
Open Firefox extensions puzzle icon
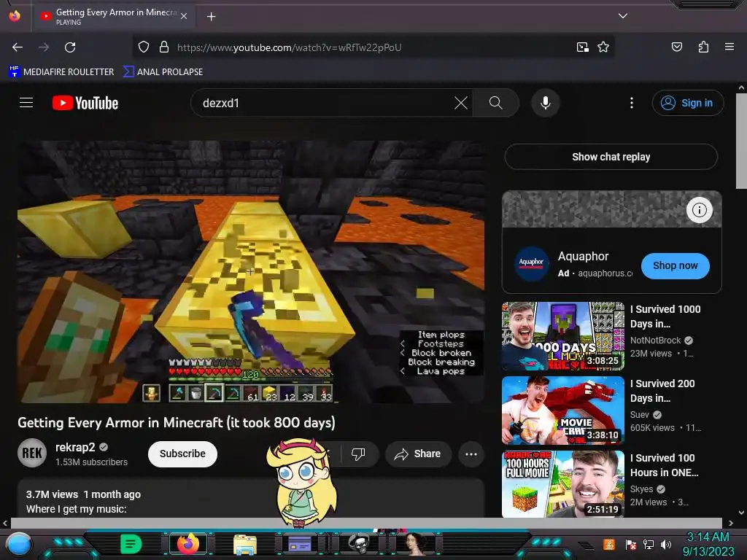[703, 47]
